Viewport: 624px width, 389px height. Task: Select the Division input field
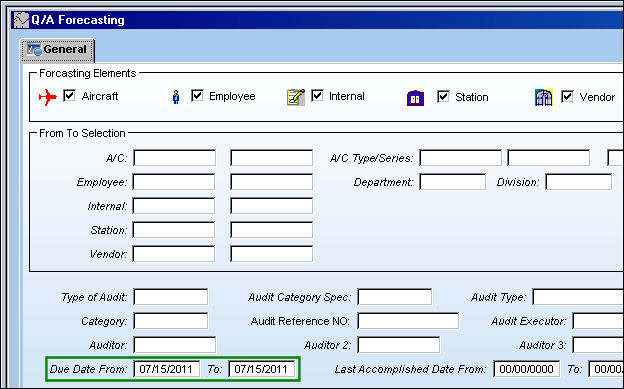(x=579, y=182)
